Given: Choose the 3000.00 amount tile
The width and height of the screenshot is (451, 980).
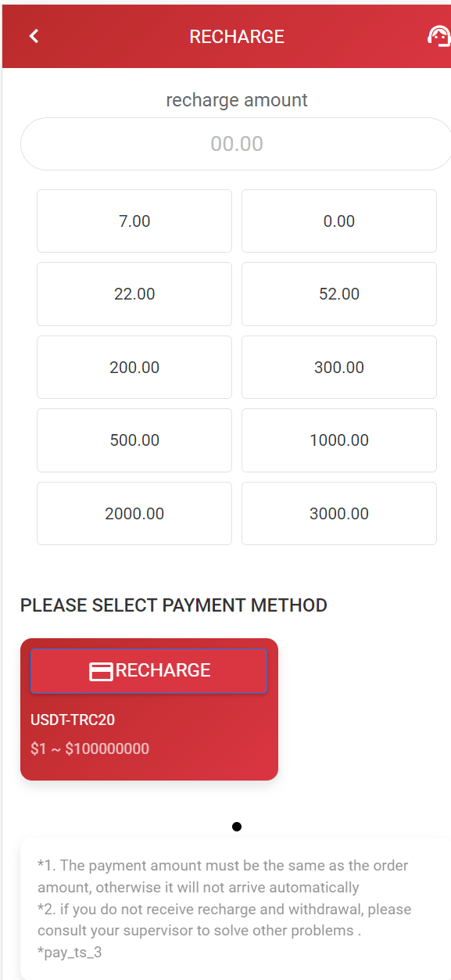Looking at the screenshot, I should coord(339,514).
